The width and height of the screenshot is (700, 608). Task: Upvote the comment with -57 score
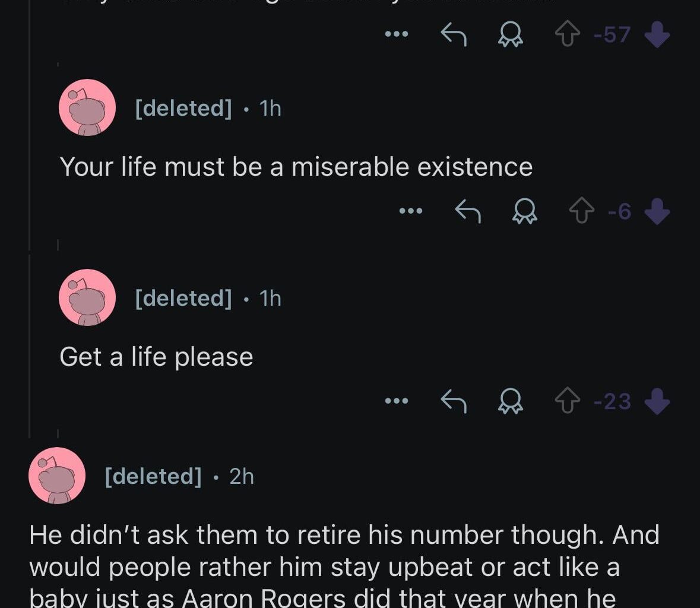(567, 34)
